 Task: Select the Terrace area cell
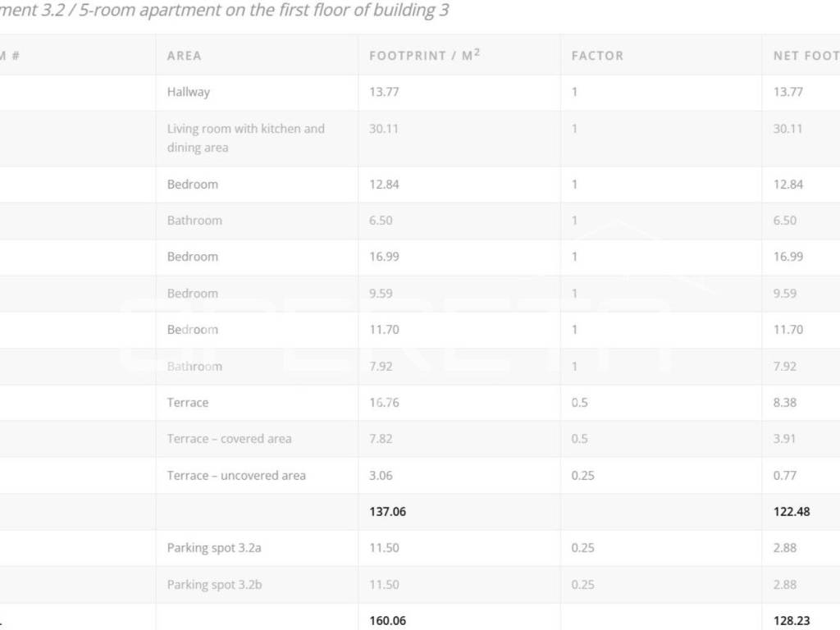point(188,403)
